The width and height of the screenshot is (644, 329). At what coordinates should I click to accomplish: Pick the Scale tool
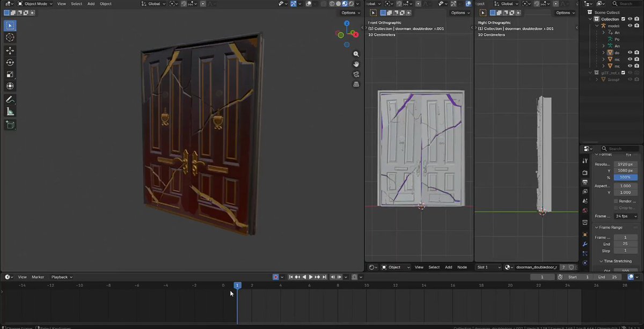(10, 74)
